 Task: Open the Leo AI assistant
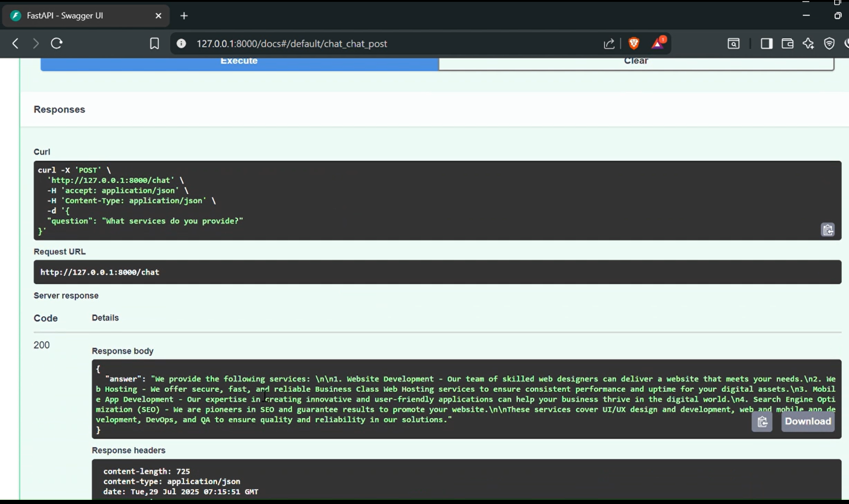[x=808, y=43]
